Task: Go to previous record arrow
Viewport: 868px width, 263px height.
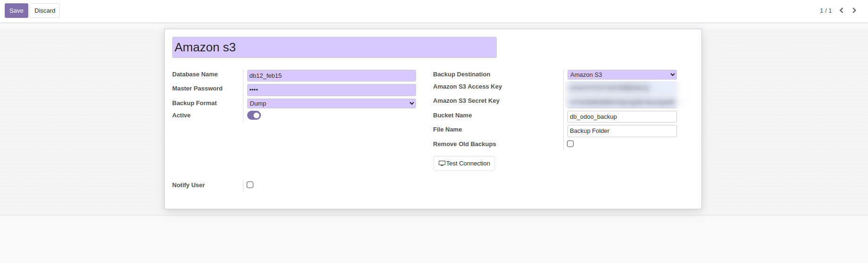Action: (841, 10)
